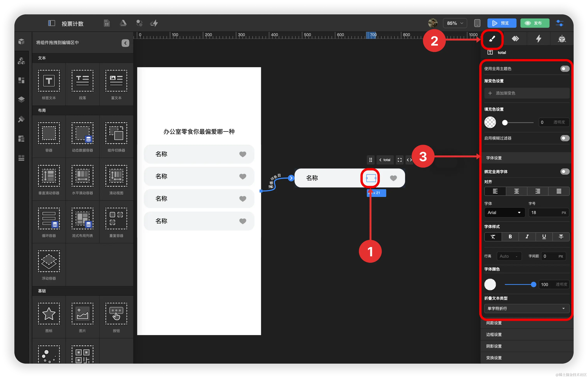
Task: Select center text alignment icon
Action: coord(516,191)
